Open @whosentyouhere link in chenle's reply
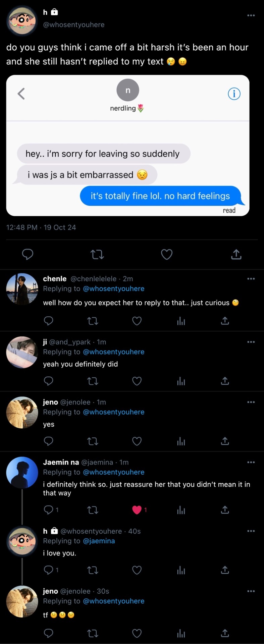The height and width of the screenshot is (644, 264). (x=114, y=289)
